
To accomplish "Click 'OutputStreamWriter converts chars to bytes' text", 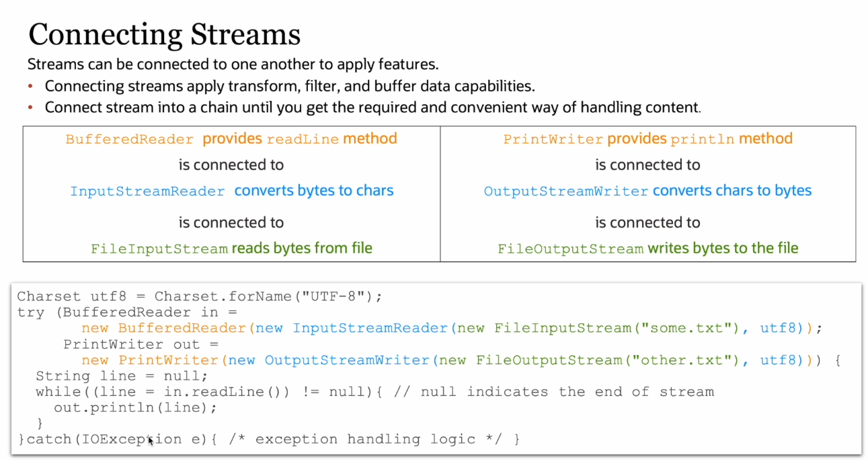I will [648, 191].
